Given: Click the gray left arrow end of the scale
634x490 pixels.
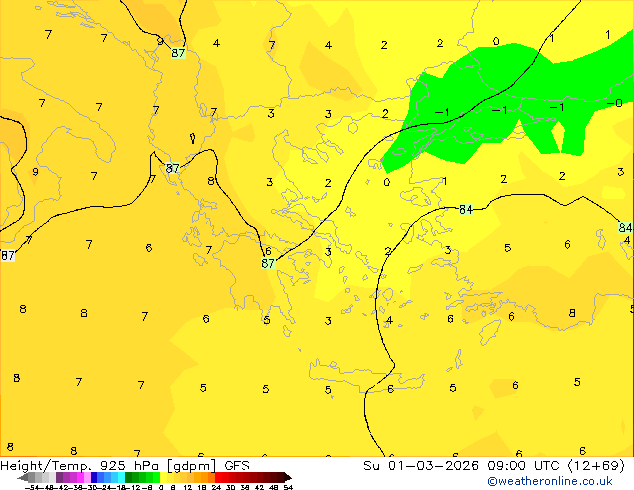Looking at the screenshot, I should tap(23, 478).
